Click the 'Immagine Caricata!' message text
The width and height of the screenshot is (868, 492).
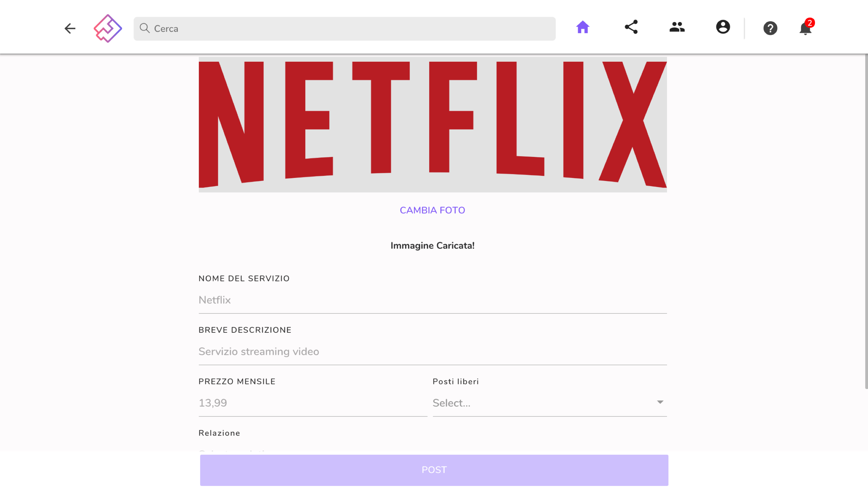[432, 246]
